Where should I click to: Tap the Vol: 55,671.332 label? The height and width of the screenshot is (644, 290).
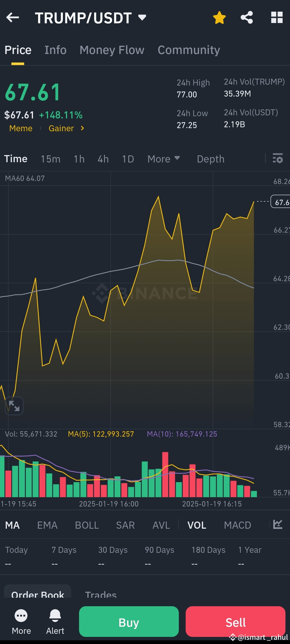pos(31,434)
